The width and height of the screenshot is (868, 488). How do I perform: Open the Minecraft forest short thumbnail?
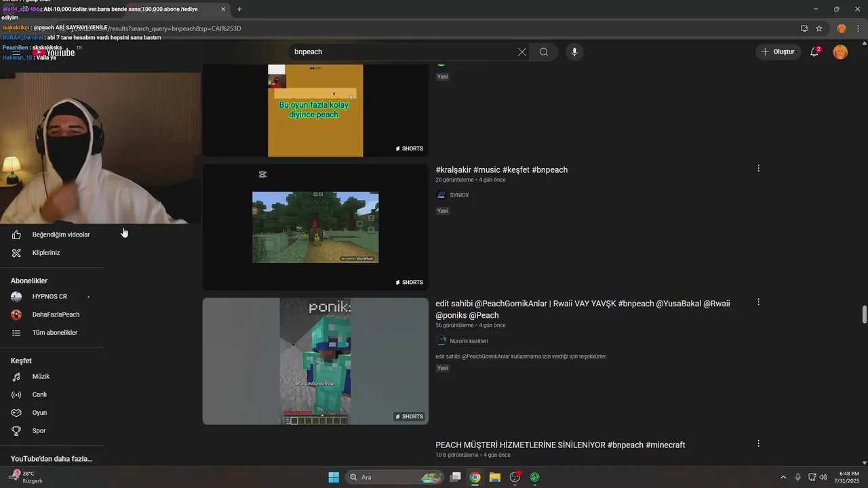pos(315,227)
